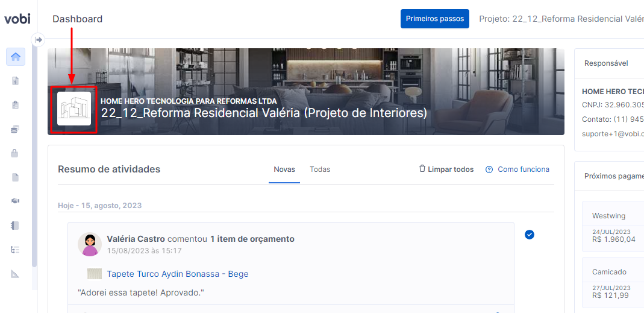Click the project logo thumbnail on the banner
644x313 pixels.
(74, 109)
